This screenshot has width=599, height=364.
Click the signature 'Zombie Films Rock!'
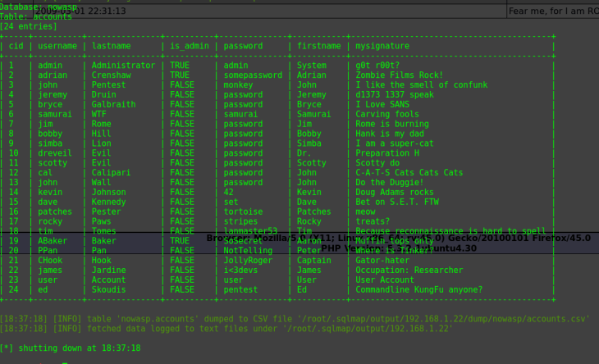400,75
